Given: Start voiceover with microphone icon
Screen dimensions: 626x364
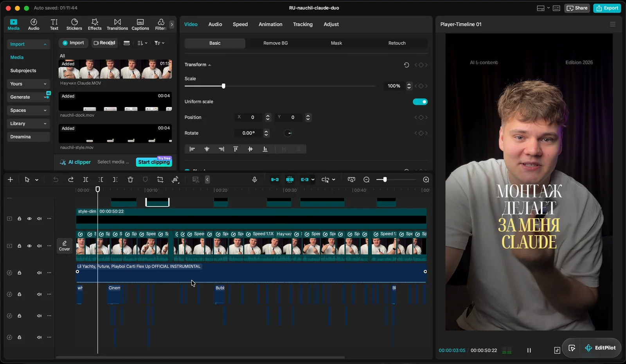Looking at the screenshot, I should (255, 179).
